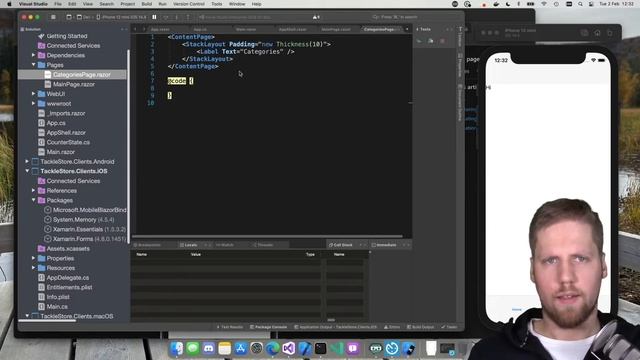Focus the global search field
This screenshot has width=640, height=360.
tap(395, 17)
